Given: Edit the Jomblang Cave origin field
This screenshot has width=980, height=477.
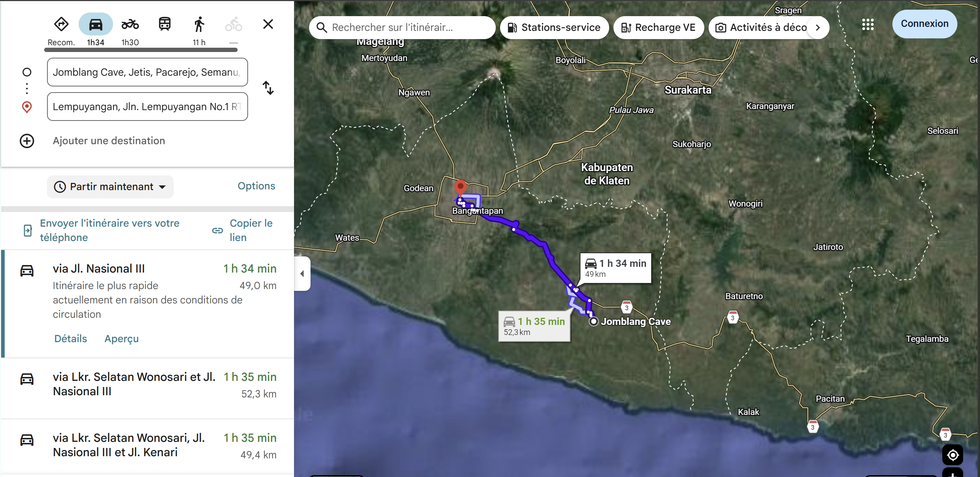Looking at the screenshot, I should (147, 72).
